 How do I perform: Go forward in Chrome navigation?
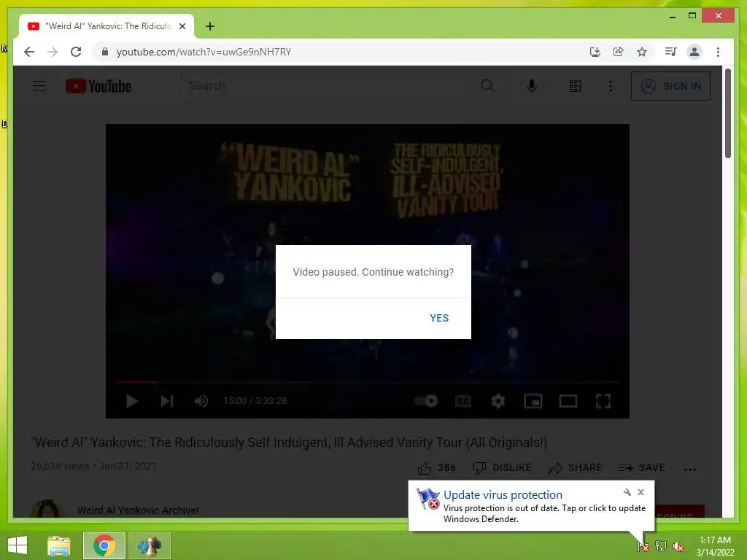(53, 52)
